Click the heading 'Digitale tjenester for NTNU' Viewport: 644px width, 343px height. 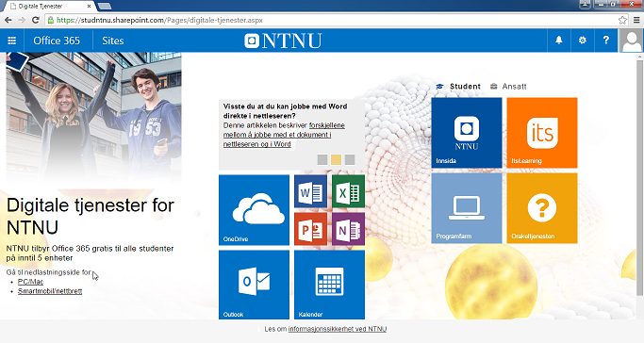tap(91, 216)
